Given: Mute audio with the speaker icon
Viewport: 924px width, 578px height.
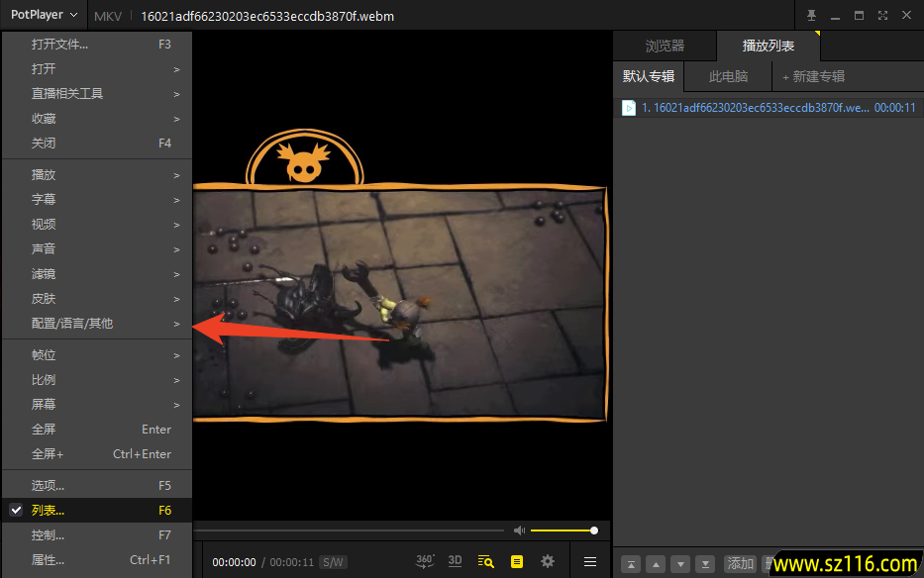Looking at the screenshot, I should pyautogui.click(x=519, y=530).
